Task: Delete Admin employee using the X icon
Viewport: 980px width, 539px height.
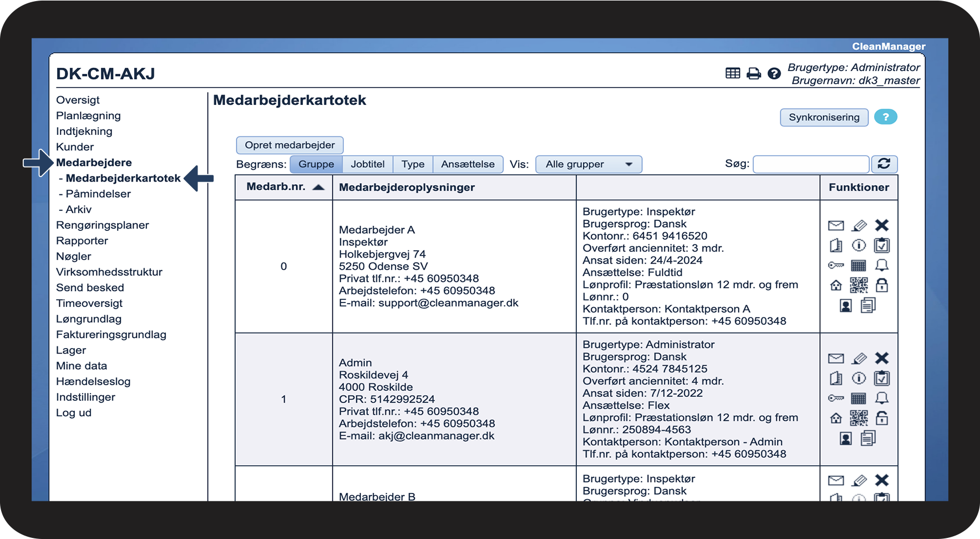Action: [x=881, y=358]
